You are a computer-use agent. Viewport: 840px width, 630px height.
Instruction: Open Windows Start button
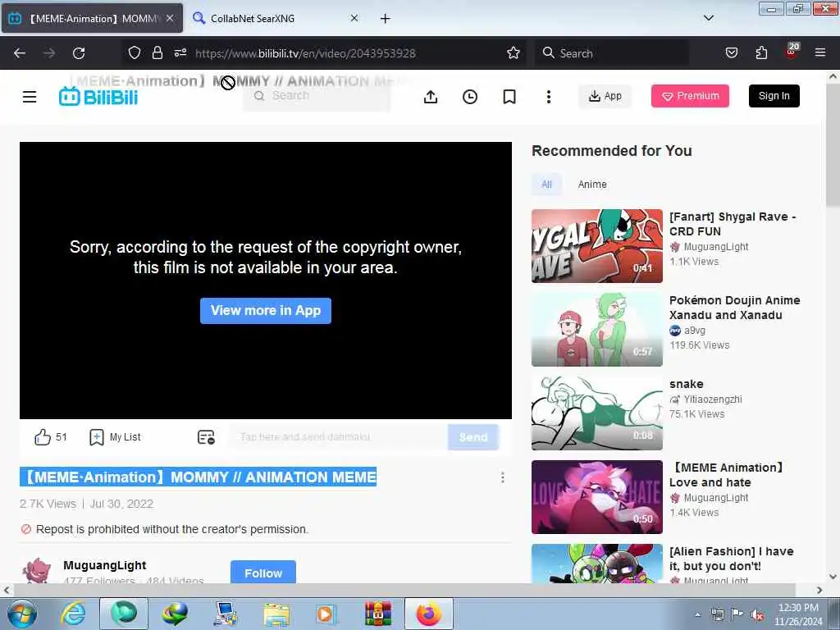coord(21,614)
